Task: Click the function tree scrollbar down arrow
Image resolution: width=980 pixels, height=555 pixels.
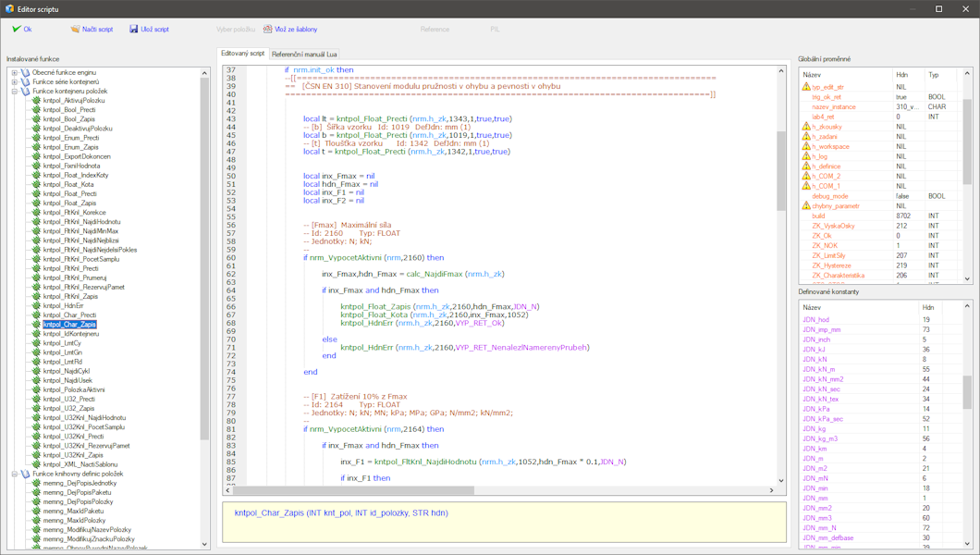Action: (x=204, y=545)
